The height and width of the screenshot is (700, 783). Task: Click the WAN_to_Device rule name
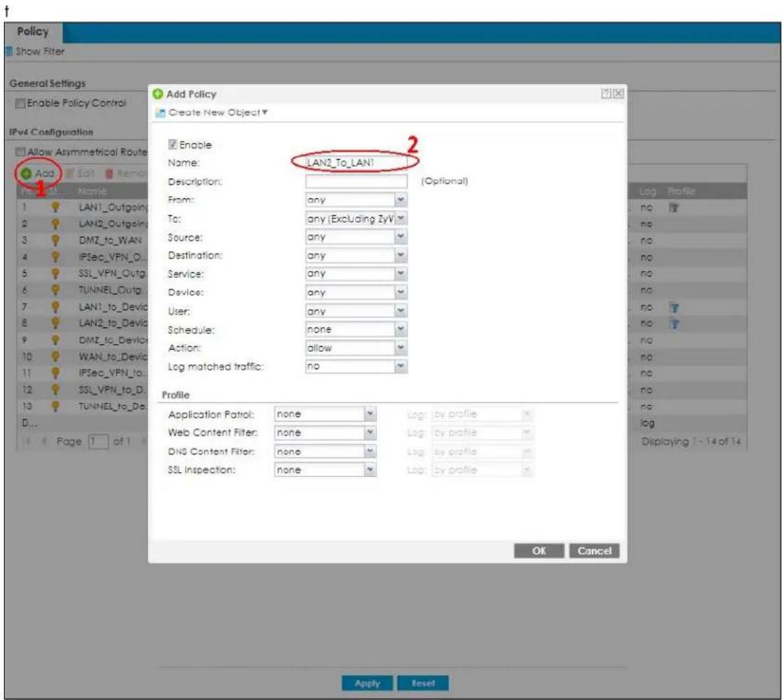[113, 357]
